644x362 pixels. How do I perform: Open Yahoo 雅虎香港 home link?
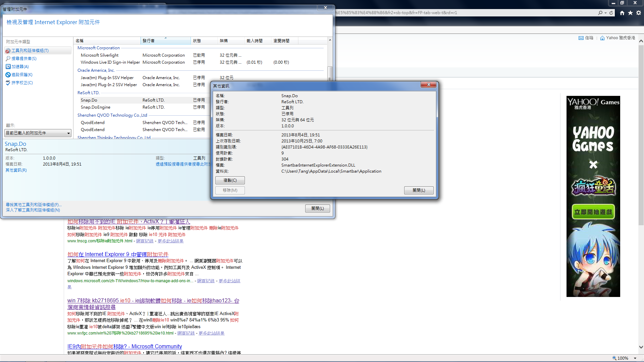[618, 38]
